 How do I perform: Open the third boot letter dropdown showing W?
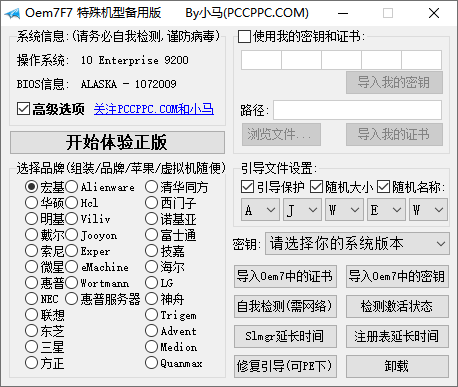click(x=344, y=210)
